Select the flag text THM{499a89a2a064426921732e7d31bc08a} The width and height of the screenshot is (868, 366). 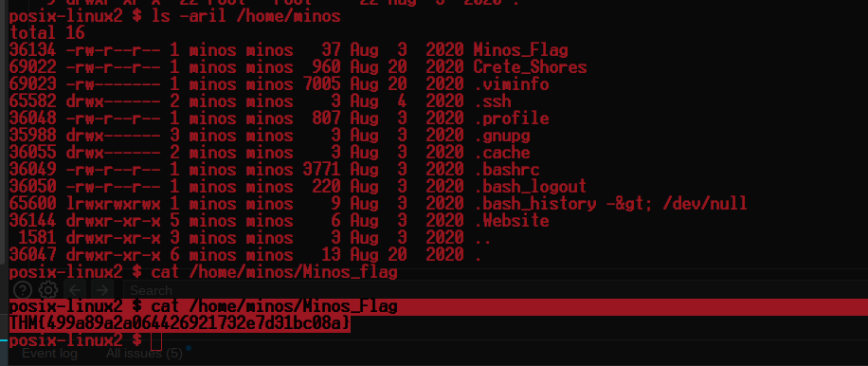click(179, 323)
